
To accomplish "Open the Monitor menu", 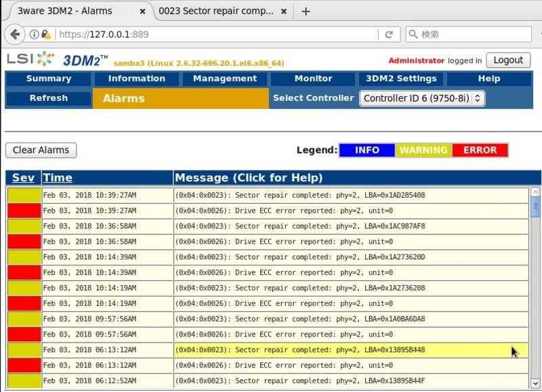I will point(313,79).
